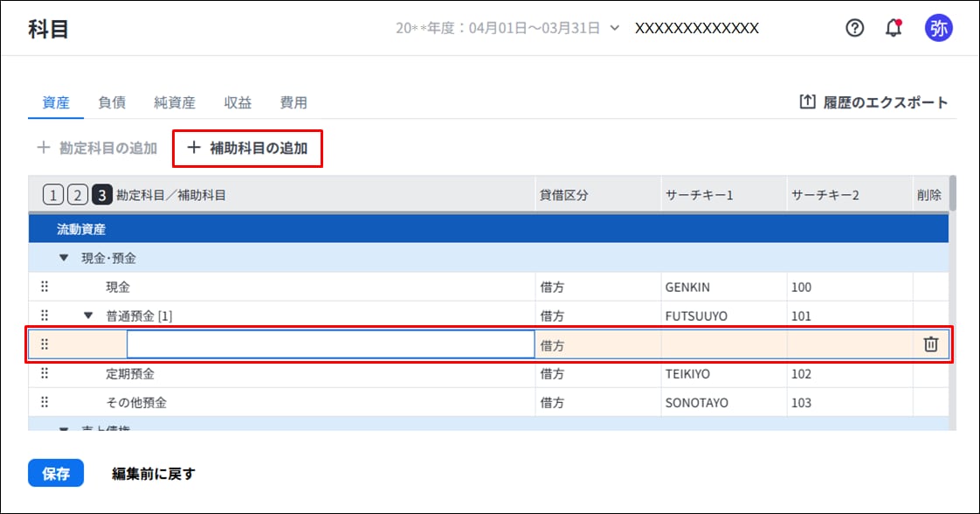This screenshot has width=980, height=514.
Task: Click the new sub-account name input field
Action: point(330,344)
